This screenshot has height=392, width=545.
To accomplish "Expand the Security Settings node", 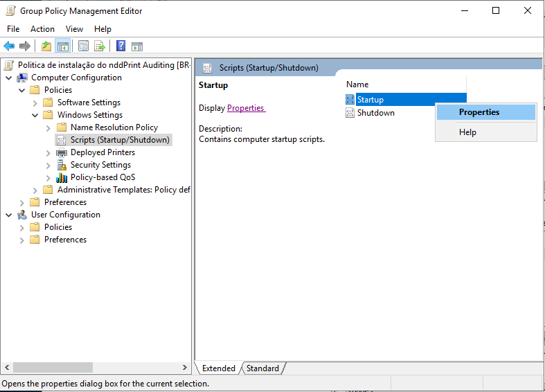I will point(48,165).
